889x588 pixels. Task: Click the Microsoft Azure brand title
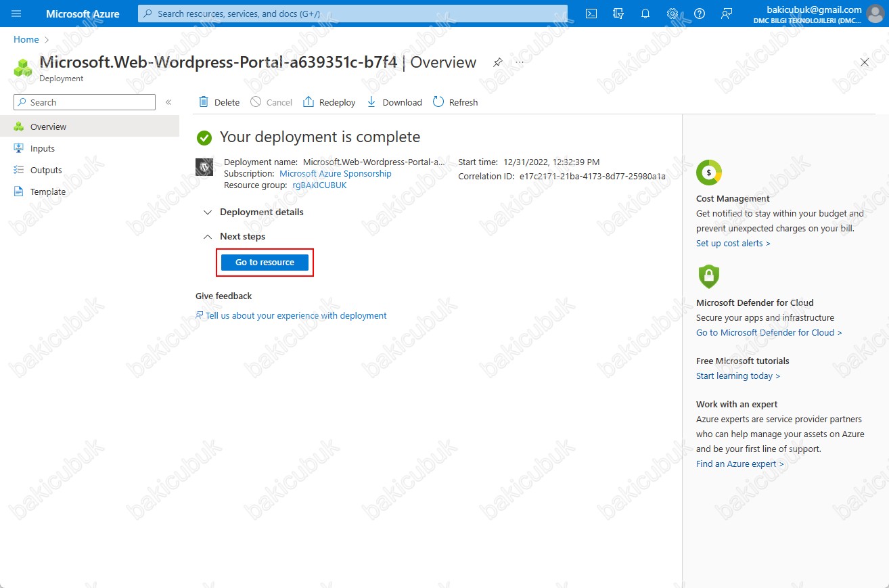coord(83,14)
